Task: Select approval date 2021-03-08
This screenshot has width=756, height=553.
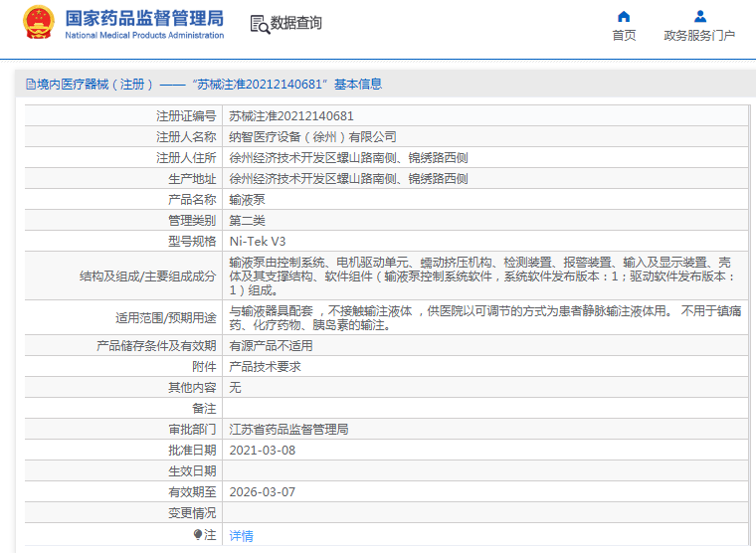Action: tap(263, 451)
